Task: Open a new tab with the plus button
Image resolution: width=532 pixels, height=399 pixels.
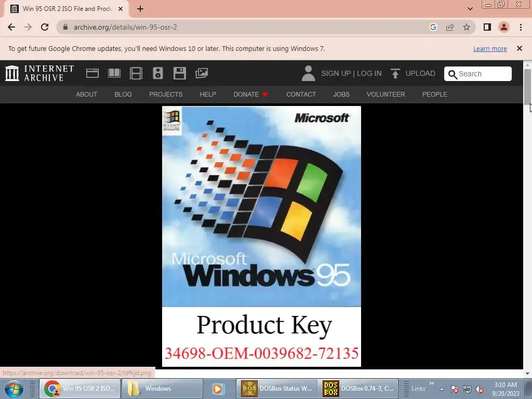Action: pos(140,9)
